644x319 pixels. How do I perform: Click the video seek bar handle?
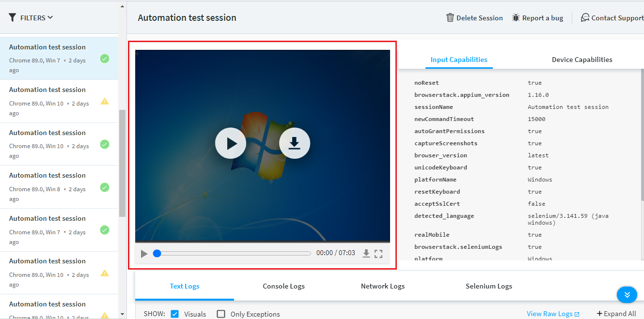157,253
